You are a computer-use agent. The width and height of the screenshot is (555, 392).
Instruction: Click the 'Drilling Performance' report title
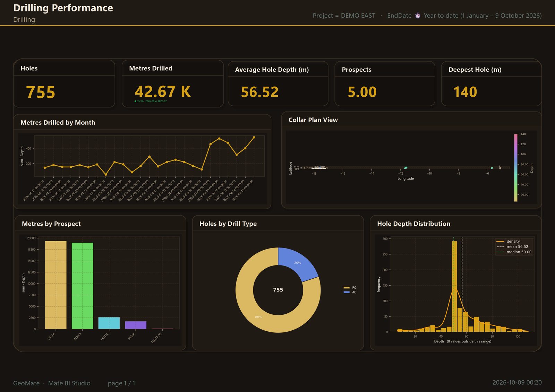pos(63,8)
